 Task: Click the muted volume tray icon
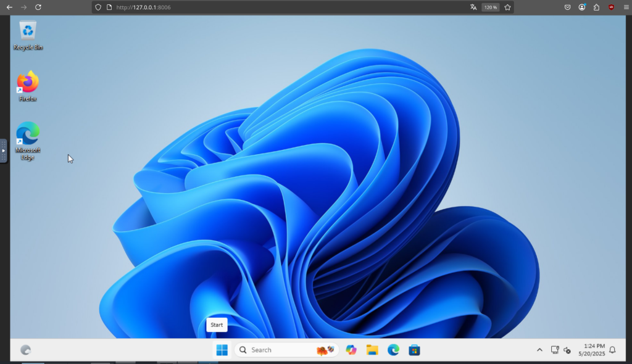[567, 350]
